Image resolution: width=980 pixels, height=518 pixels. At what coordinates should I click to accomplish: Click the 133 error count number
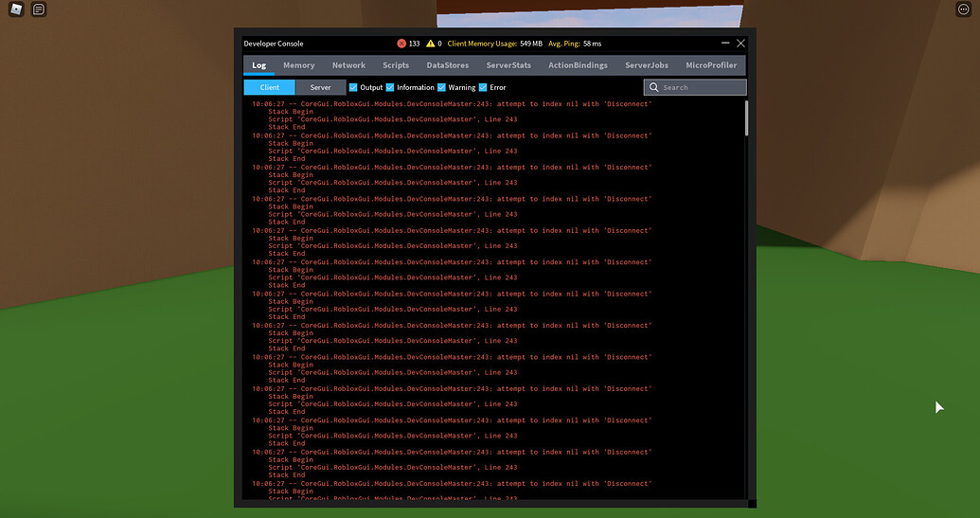[415, 44]
